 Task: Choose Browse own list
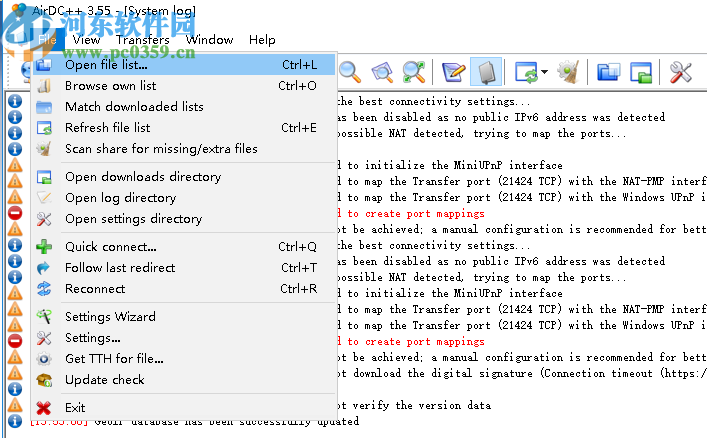pyautogui.click(x=184, y=86)
